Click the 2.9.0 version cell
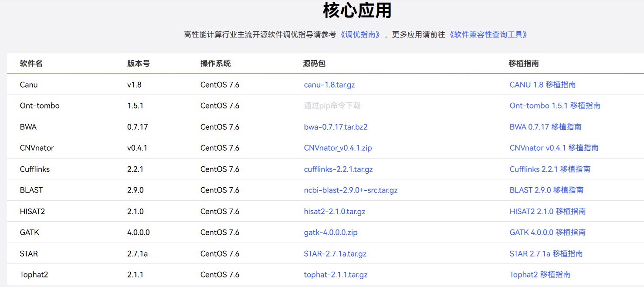 tap(136, 190)
